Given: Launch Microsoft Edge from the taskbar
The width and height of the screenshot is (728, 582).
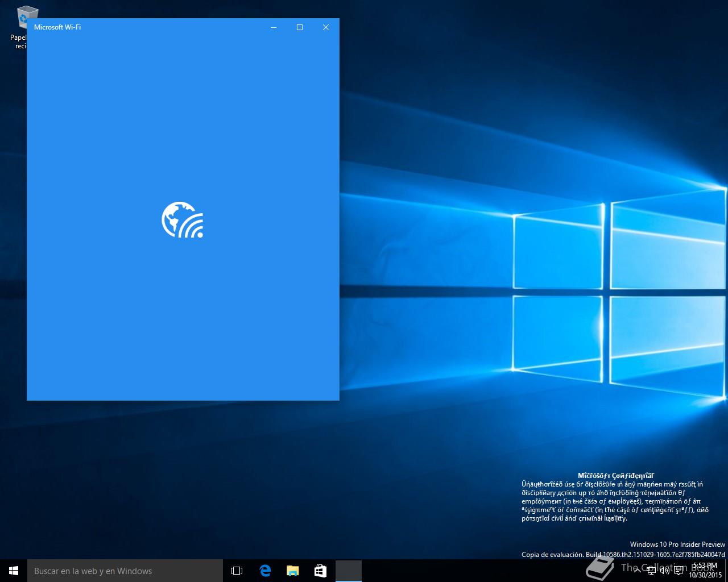Looking at the screenshot, I should tap(265, 571).
